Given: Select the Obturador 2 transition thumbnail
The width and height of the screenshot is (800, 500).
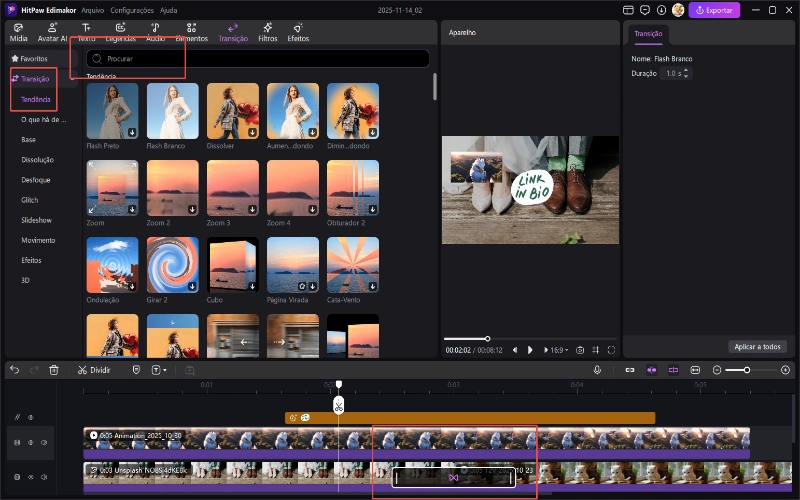Looking at the screenshot, I should [x=353, y=188].
